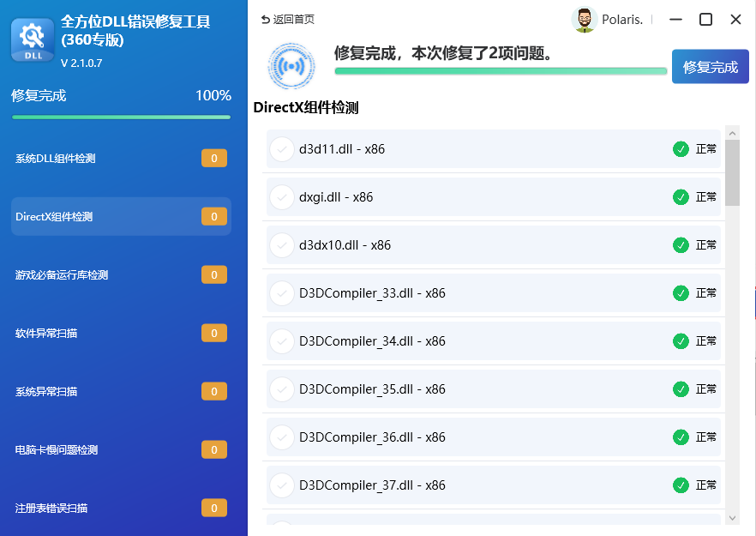Click green status icon for d3d11.dll

click(x=681, y=149)
